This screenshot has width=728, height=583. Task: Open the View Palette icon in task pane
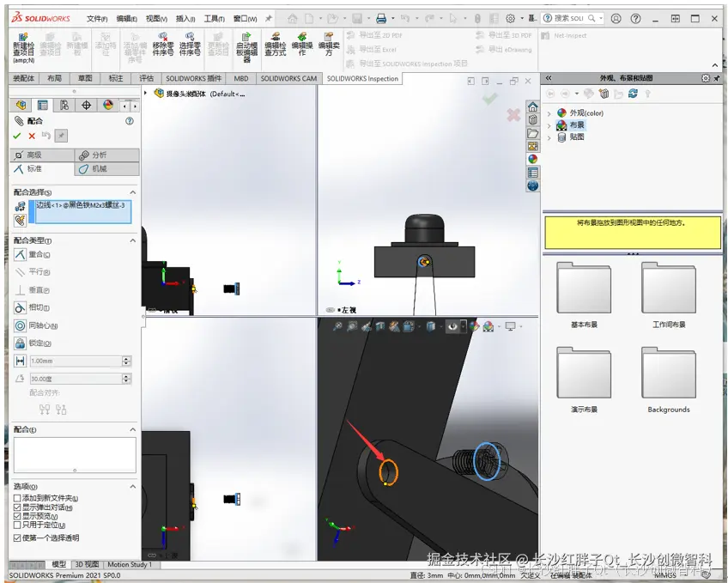[532, 146]
